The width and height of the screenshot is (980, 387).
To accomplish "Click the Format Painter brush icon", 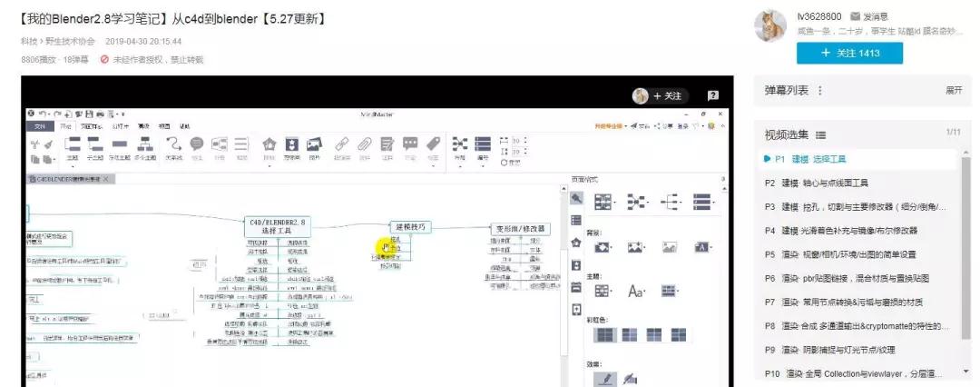I will (x=49, y=144).
